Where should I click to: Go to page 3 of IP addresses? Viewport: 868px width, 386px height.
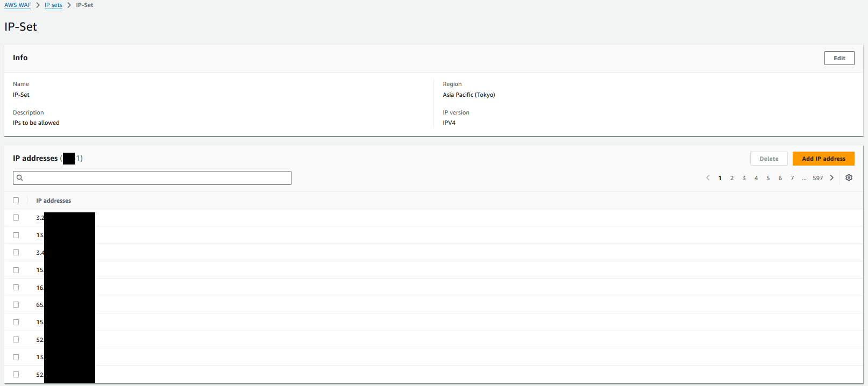point(744,178)
